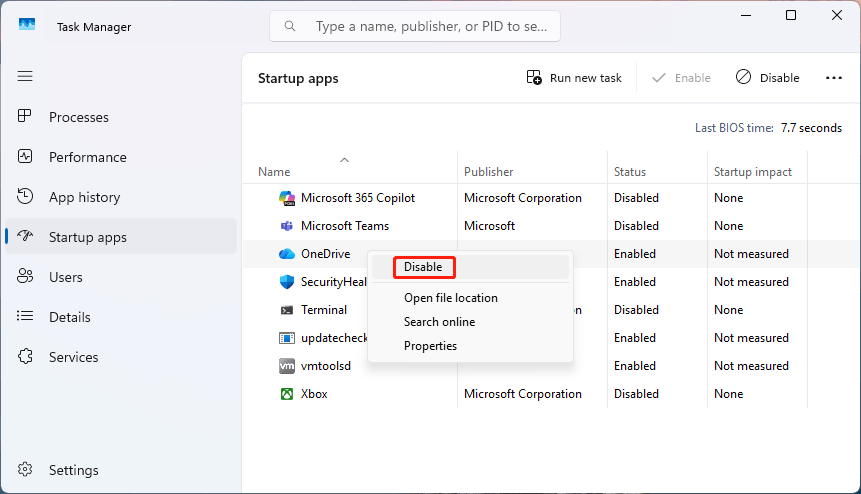The image size is (861, 494).
Task: Select the Xbox row name
Action: pos(314,394)
